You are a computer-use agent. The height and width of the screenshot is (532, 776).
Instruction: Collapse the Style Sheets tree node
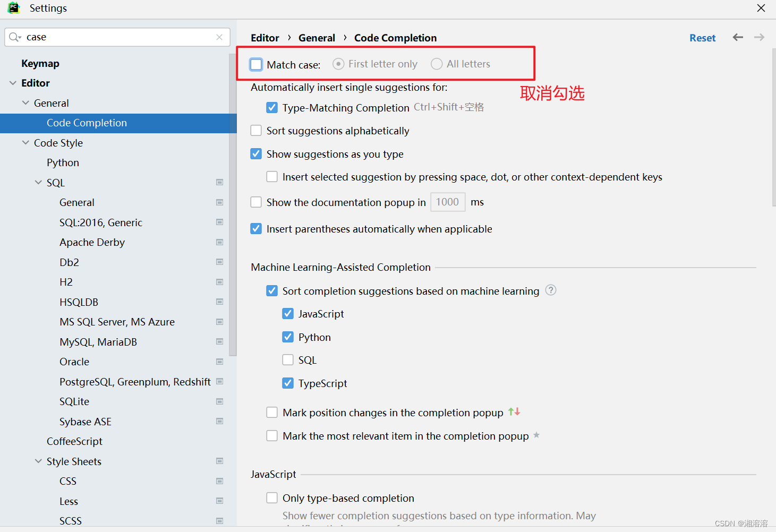pos(38,461)
